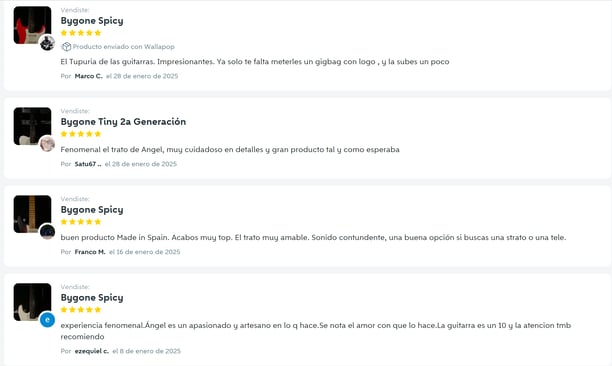Click Satu67's profile avatar
Viewport: 612px width, 366px height.
tap(47, 144)
